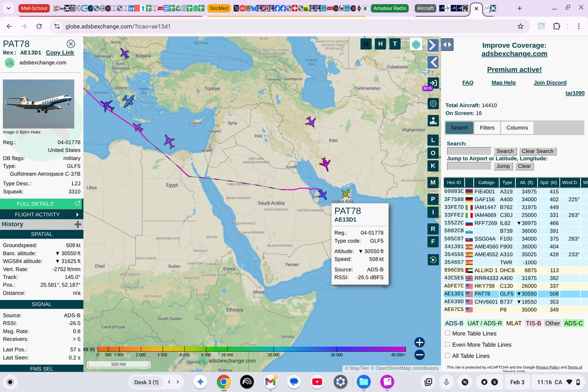Select the blue aircraft marker over Greece

(x=128, y=101)
